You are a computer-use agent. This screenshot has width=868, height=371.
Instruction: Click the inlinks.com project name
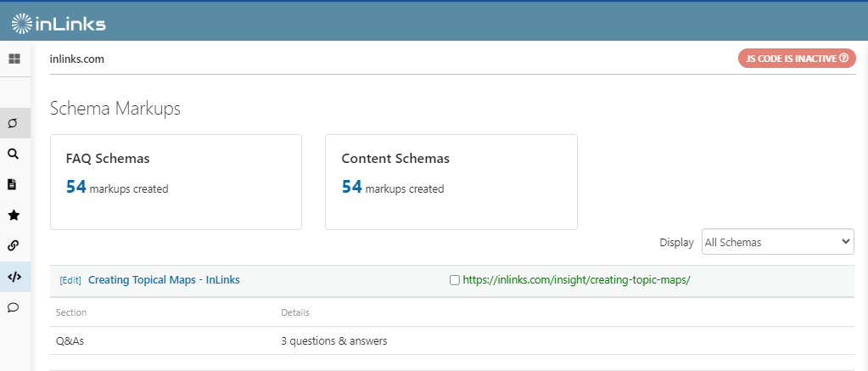(77, 59)
